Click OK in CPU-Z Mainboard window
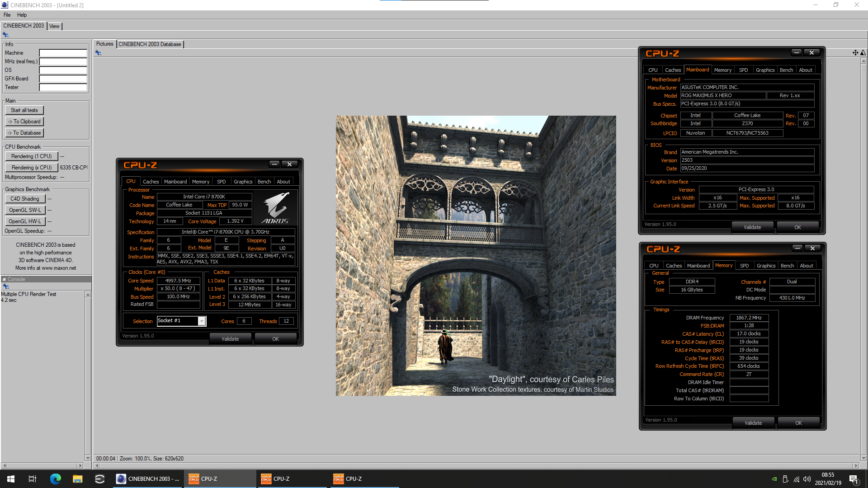 [x=797, y=227]
